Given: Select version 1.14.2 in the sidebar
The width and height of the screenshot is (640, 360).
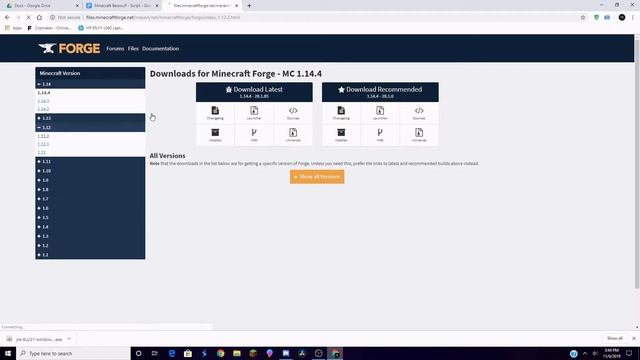Looking at the screenshot, I should 43,109.
